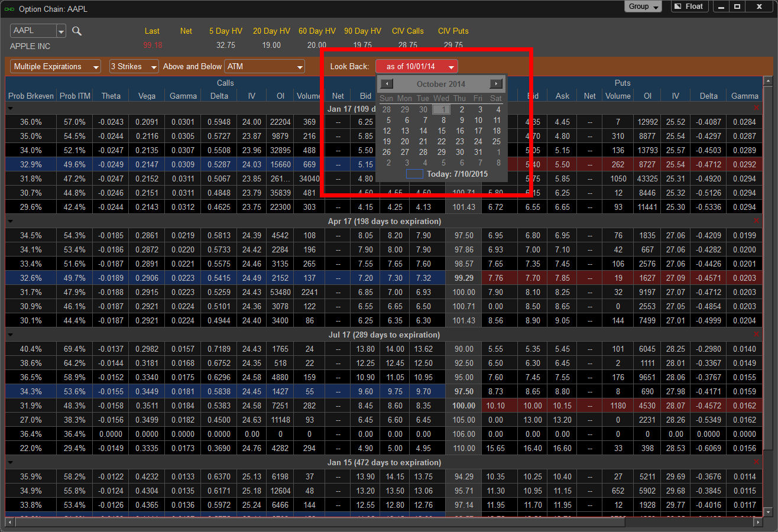This screenshot has width=778, height=532.
Task: Go to the next month in the calendar
Action: (497, 84)
